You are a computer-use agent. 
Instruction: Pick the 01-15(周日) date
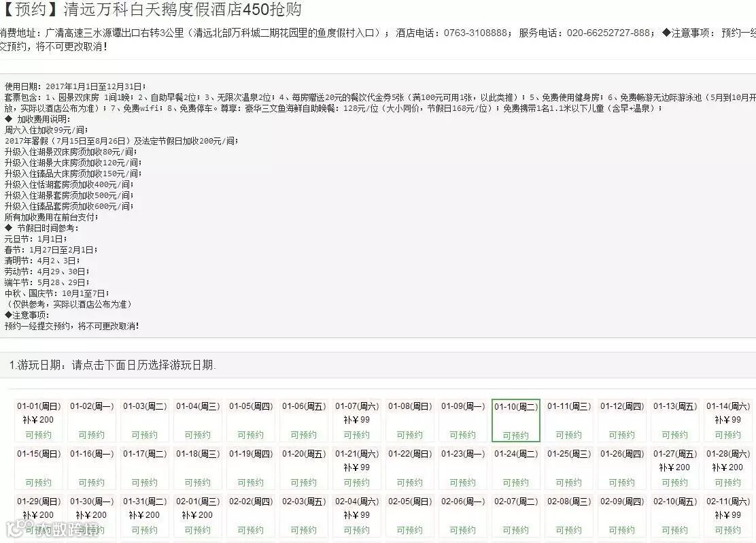point(39,468)
